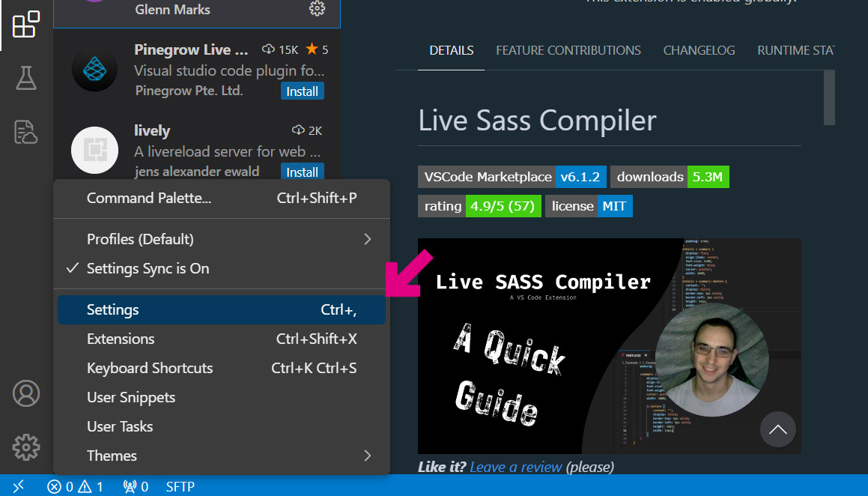Open the Extensions view in activity bar
Screen dimensions: 868x496
point(26,25)
